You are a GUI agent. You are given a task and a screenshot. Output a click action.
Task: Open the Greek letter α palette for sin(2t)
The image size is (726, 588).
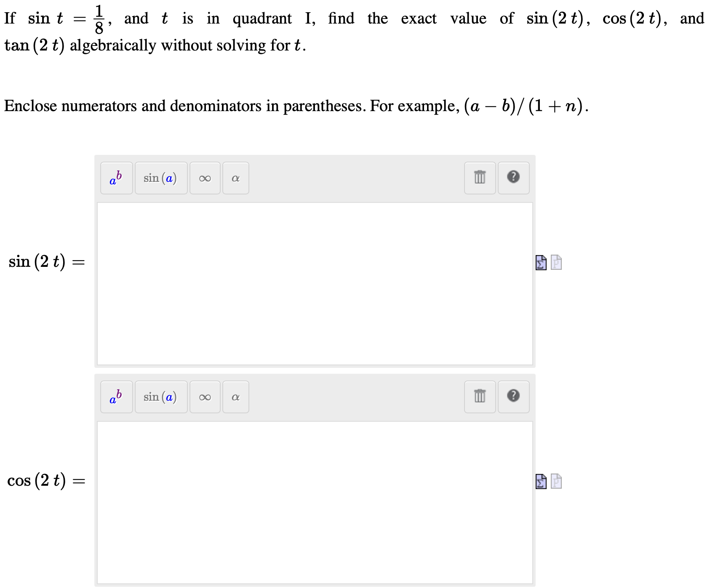pyautogui.click(x=235, y=178)
